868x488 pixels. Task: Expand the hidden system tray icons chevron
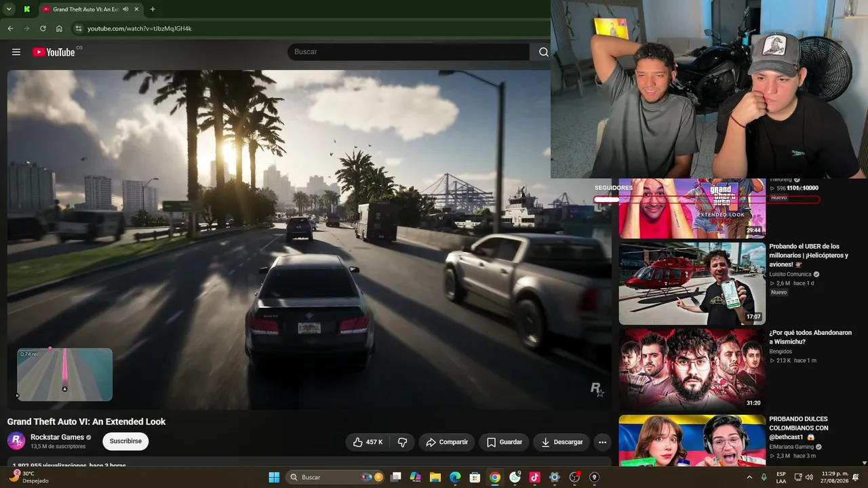[749, 477]
